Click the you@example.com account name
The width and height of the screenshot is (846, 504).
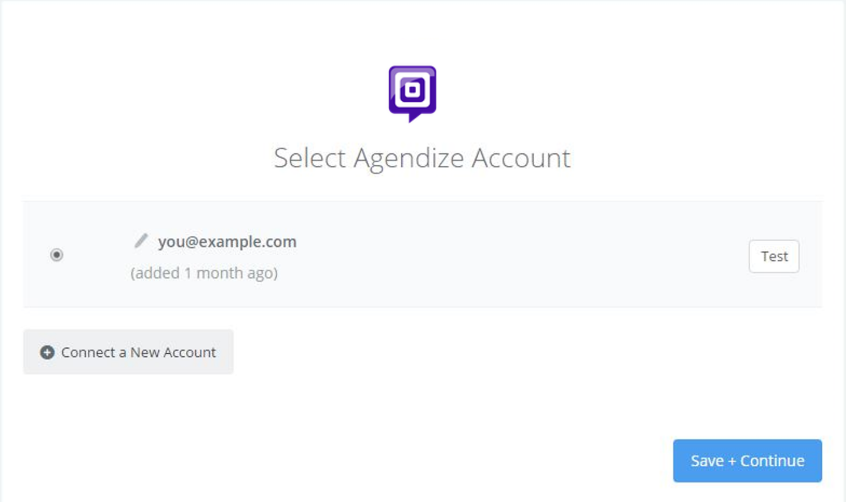[x=227, y=242]
